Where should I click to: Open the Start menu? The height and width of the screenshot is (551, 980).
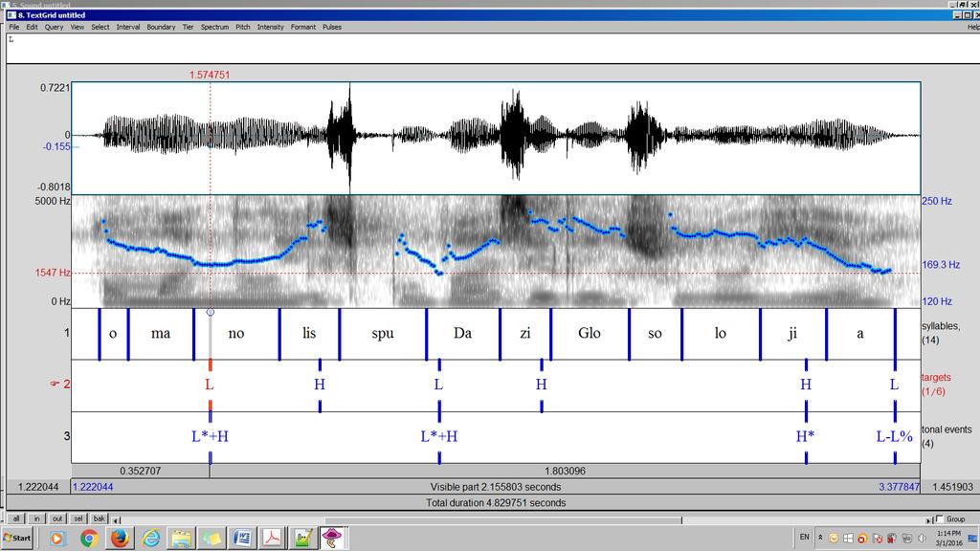coord(17,538)
